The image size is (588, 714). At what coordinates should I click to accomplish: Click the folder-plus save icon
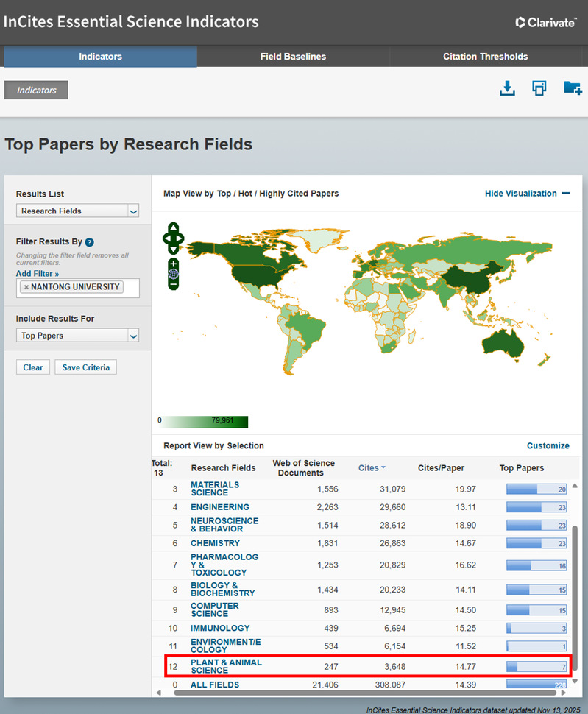coord(572,88)
